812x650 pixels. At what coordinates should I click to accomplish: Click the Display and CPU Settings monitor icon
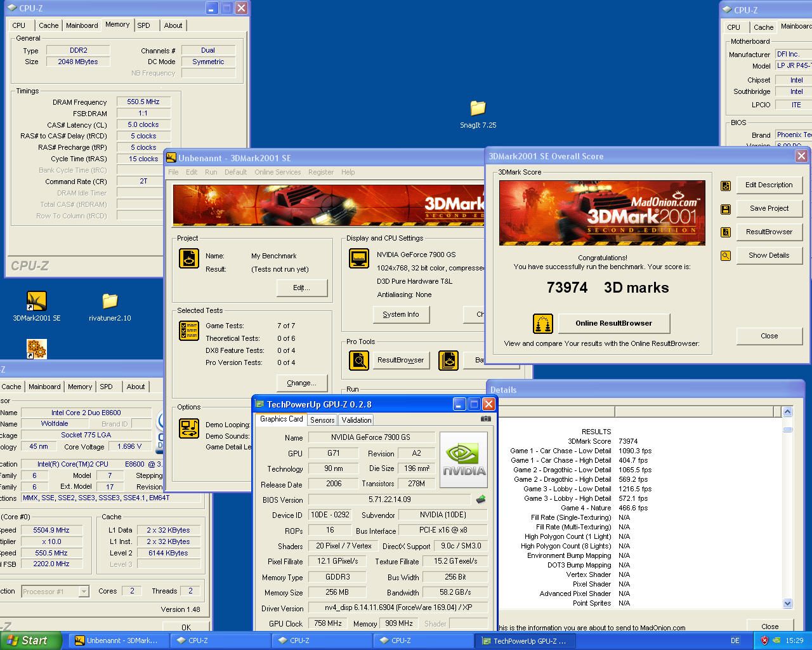coord(359,258)
